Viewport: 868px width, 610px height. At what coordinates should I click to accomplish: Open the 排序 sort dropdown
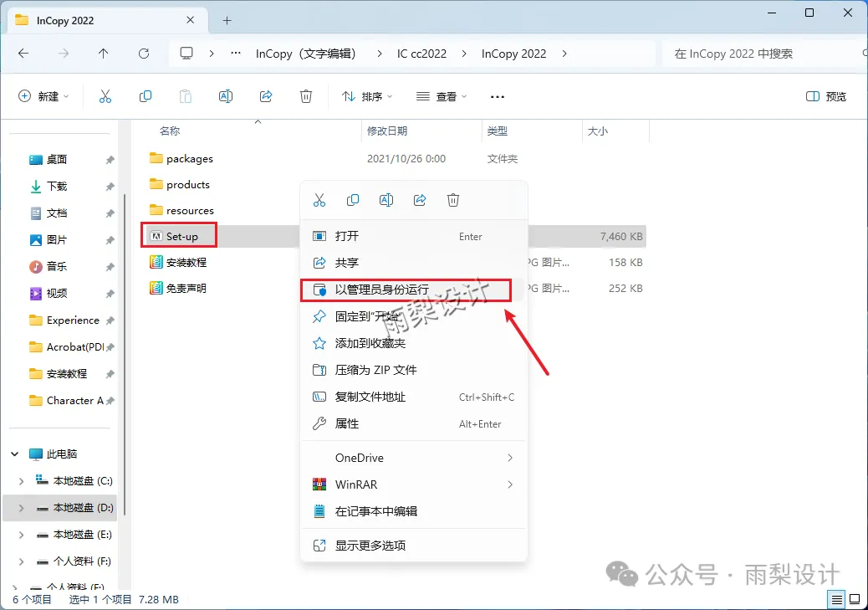click(x=367, y=96)
